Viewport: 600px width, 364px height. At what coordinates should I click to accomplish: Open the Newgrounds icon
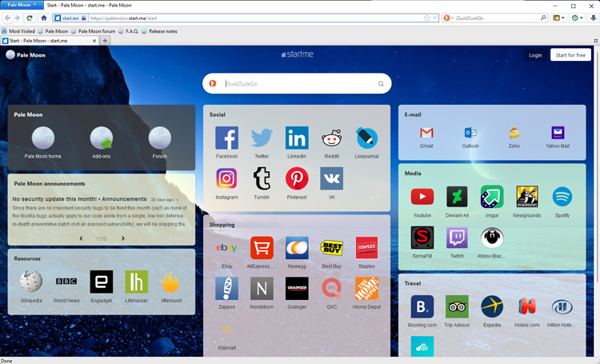click(527, 197)
